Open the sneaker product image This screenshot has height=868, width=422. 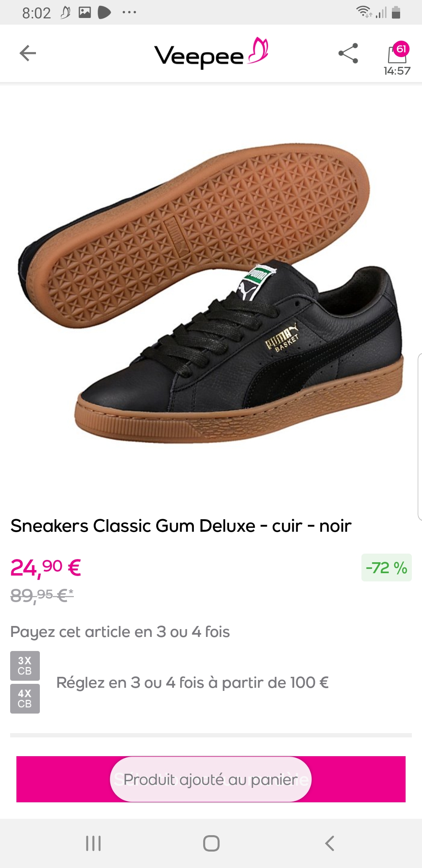tap(211, 293)
